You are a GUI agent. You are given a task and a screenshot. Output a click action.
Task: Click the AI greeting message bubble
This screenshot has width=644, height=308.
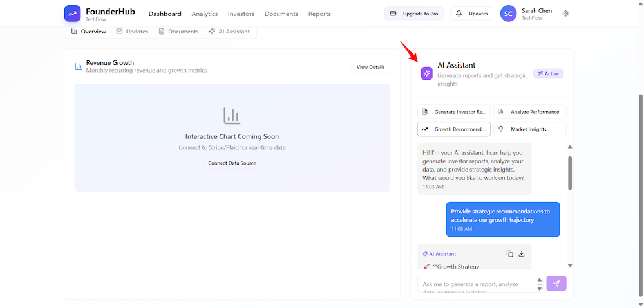pos(475,169)
